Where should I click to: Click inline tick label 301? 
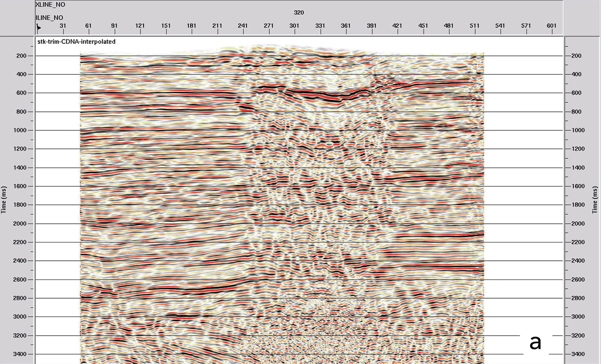(294, 25)
